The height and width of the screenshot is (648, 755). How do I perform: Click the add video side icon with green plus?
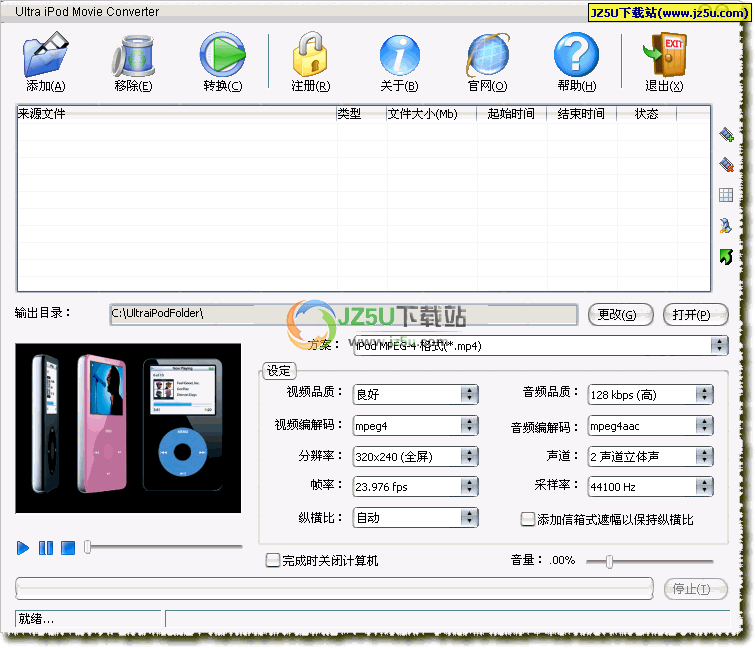(726, 134)
